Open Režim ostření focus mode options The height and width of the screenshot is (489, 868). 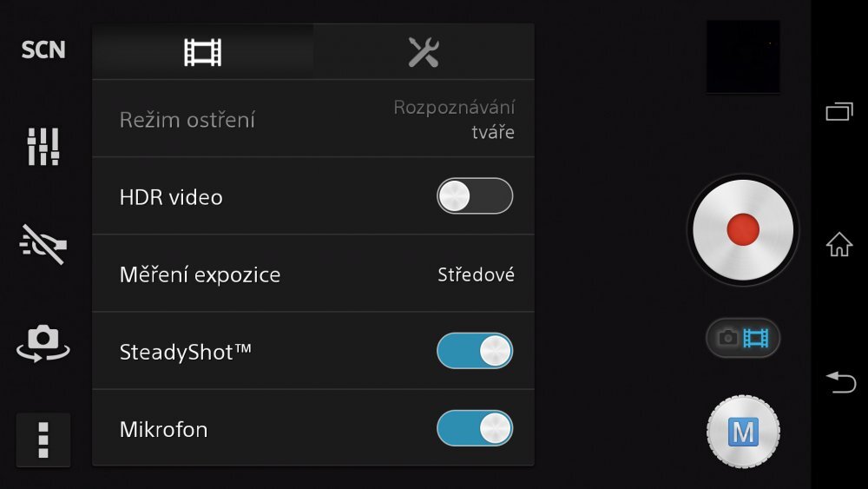coord(312,120)
